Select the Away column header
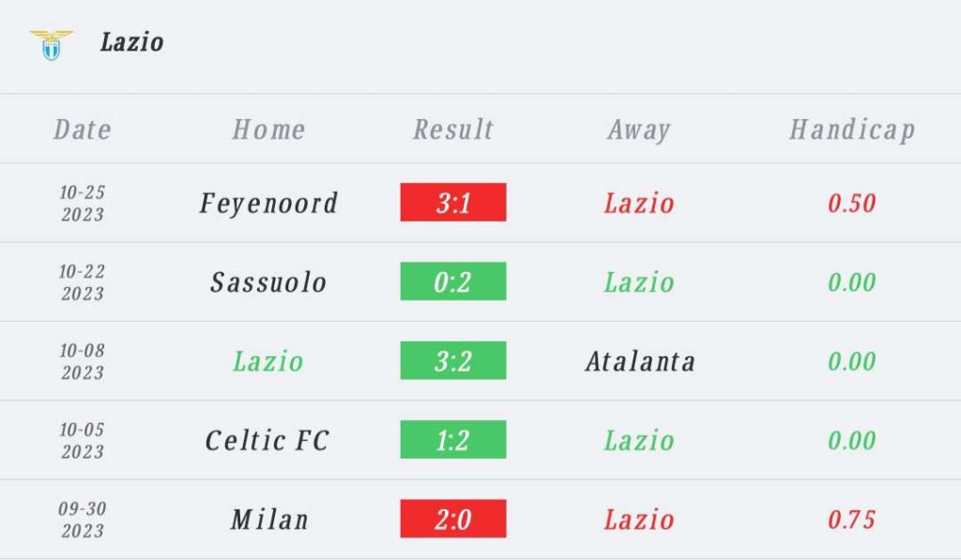This screenshot has width=961, height=560. coord(638,130)
